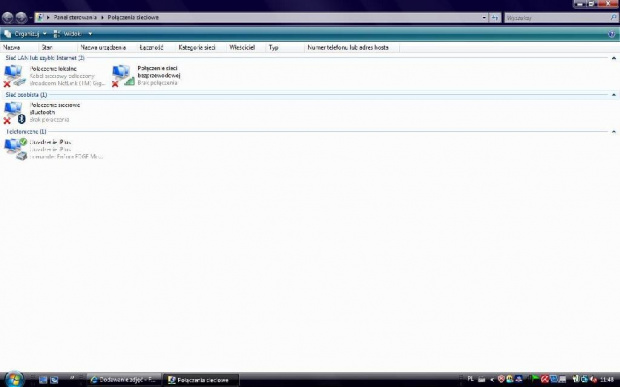Collapse the 'Sieć LAN lub szybki Internet' group

[614, 58]
